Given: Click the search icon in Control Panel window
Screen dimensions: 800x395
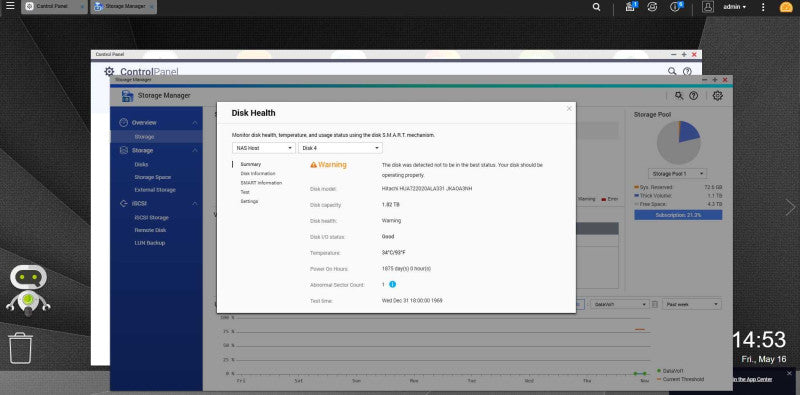Looking at the screenshot, I should pos(672,71).
